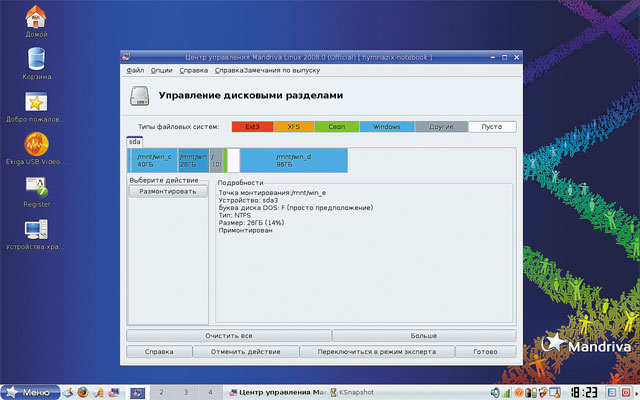Click the Готово button
This screenshot has width=640, height=400.
click(485, 352)
